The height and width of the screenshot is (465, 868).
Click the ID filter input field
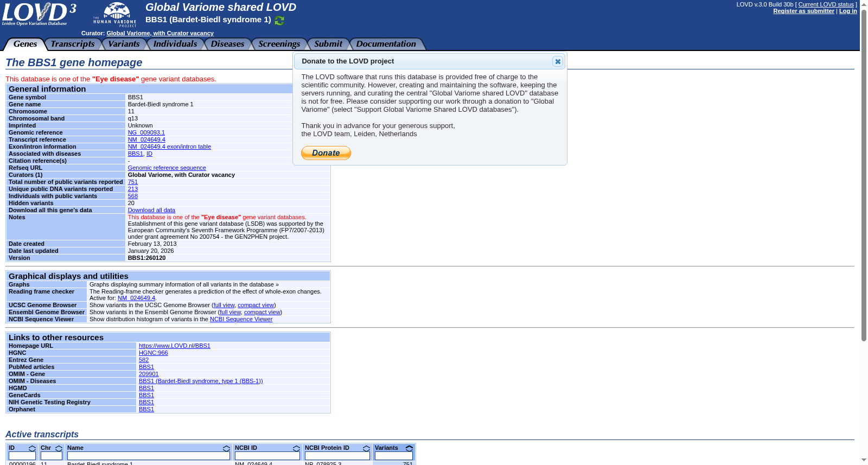(x=22, y=456)
